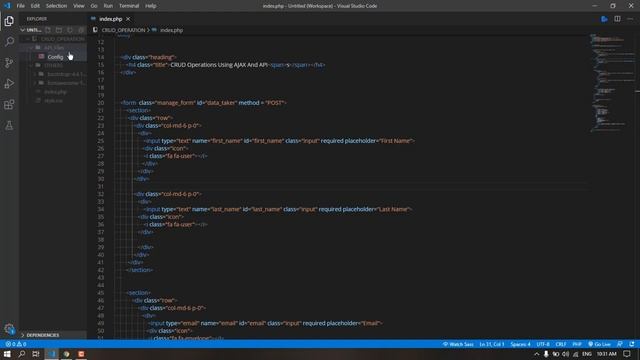Open the notifications bell in status bar
This screenshot has width=640, height=360.
[632, 344]
